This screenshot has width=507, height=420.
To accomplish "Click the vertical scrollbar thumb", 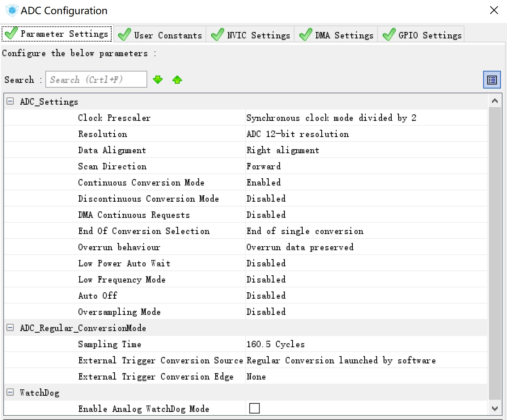I will tap(494, 253).
